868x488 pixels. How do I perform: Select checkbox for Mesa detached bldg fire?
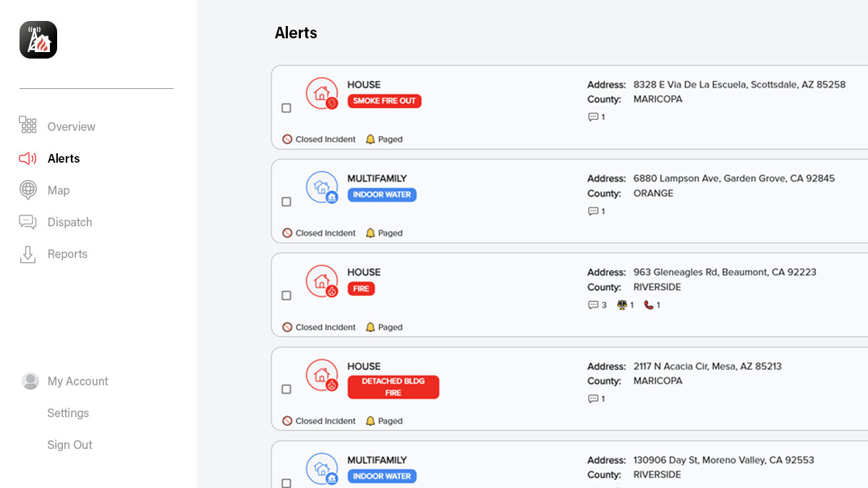(286, 390)
